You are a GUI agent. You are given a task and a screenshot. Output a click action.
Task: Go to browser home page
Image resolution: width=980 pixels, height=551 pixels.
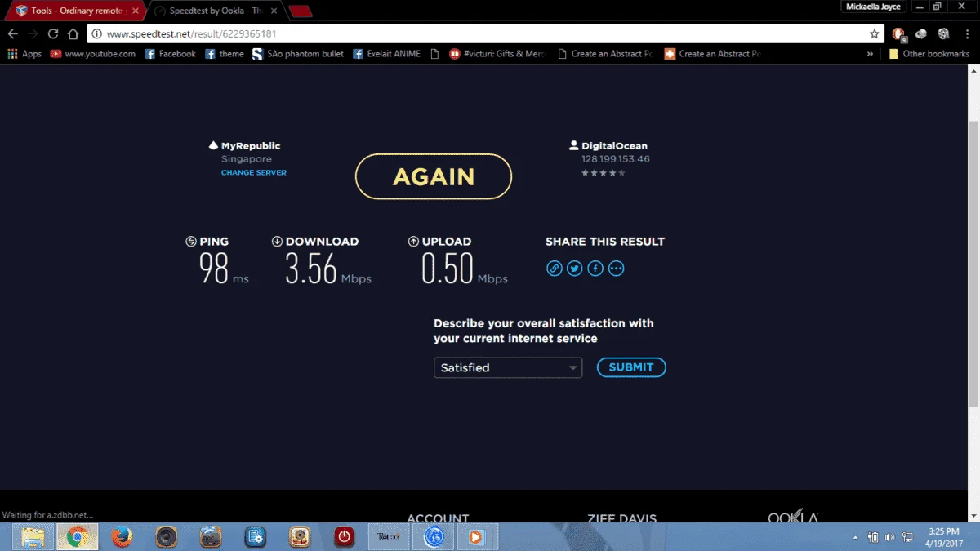(73, 33)
